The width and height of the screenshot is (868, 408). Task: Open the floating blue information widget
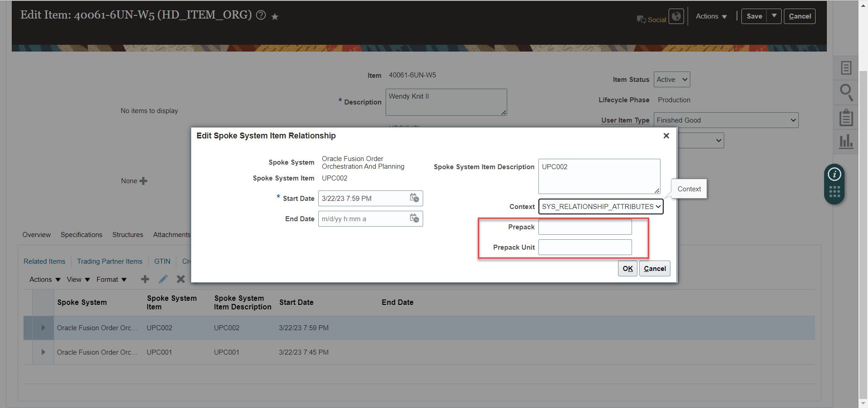pos(834,174)
